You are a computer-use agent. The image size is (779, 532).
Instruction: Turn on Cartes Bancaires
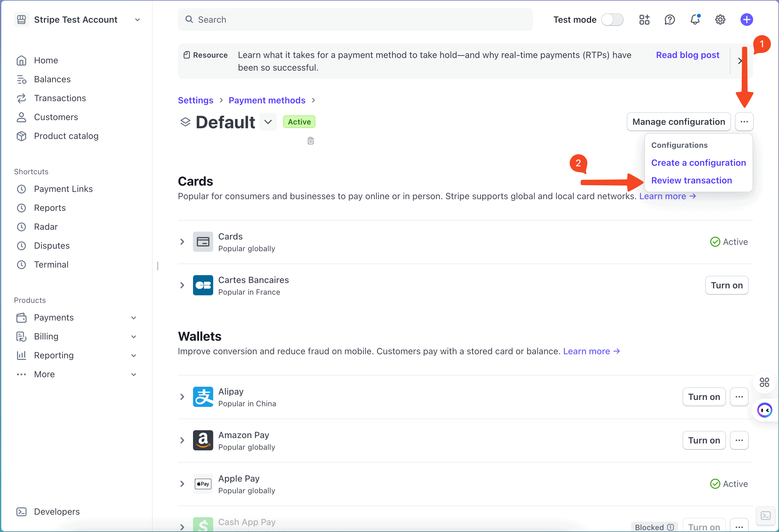pos(726,286)
